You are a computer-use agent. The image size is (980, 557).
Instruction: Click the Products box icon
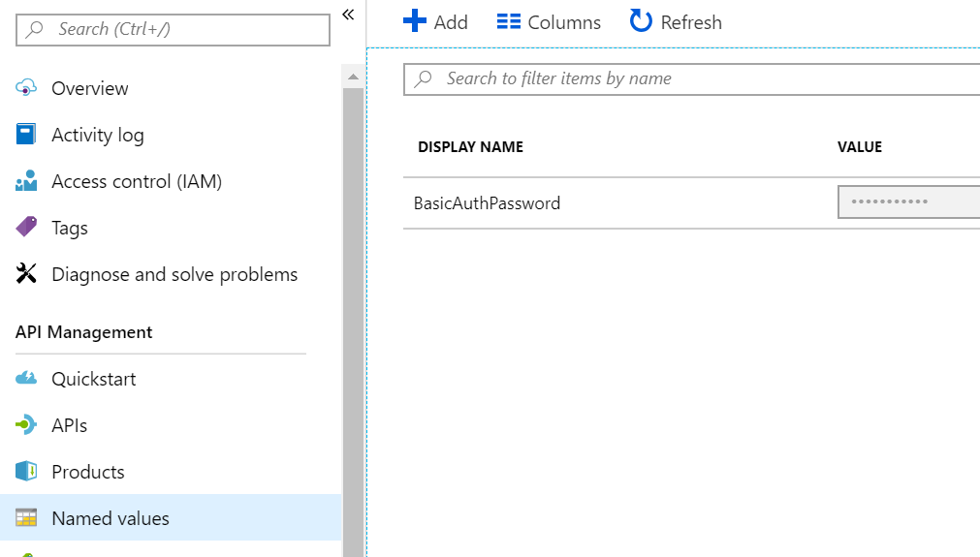click(26, 472)
